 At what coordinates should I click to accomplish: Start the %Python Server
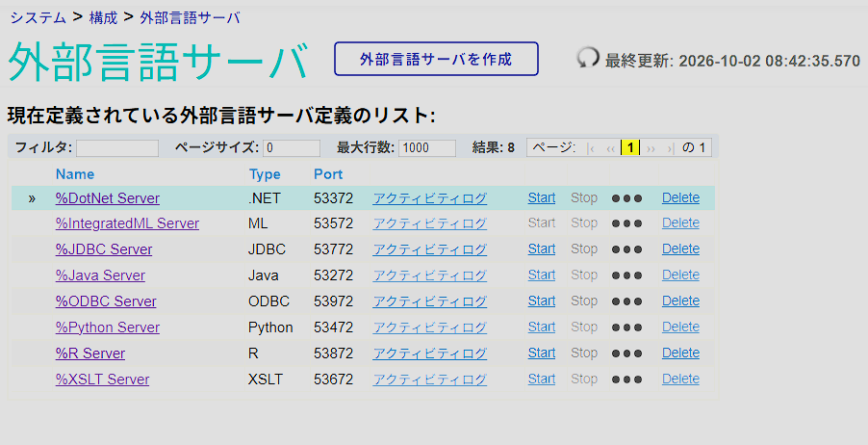(x=542, y=327)
